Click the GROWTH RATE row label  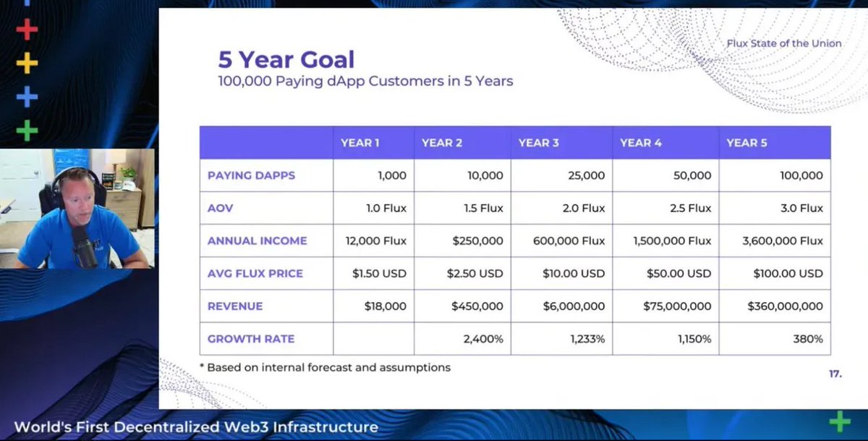point(251,339)
